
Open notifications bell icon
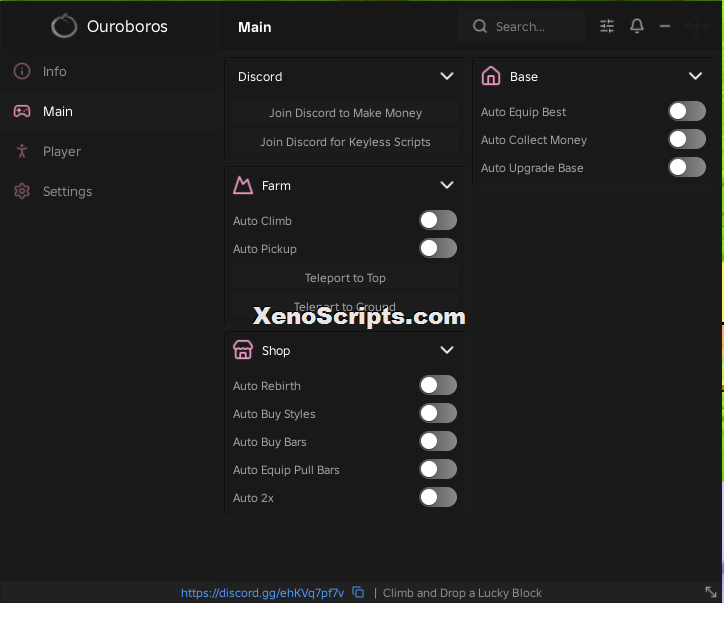click(x=637, y=26)
